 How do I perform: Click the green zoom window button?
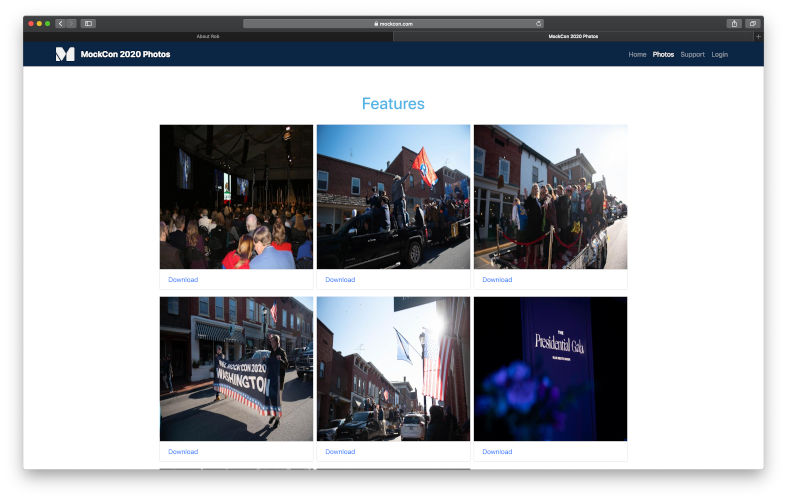coord(47,24)
